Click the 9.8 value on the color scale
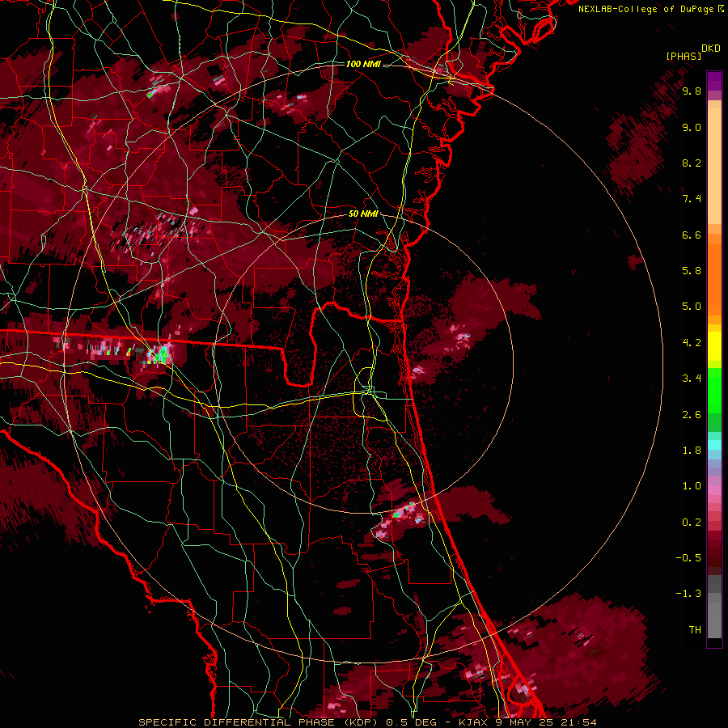Viewport: 728px width, 728px height. coord(692,91)
